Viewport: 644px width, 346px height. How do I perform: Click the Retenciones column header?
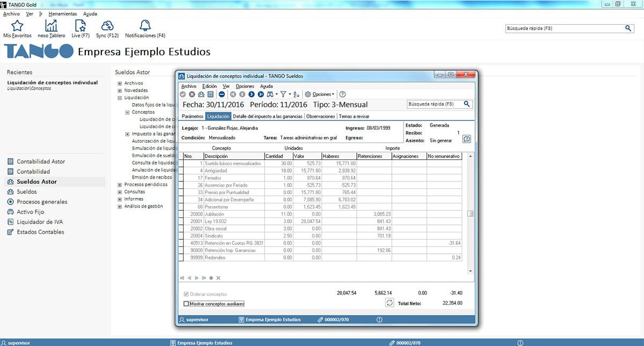pyautogui.click(x=374, y=156)
